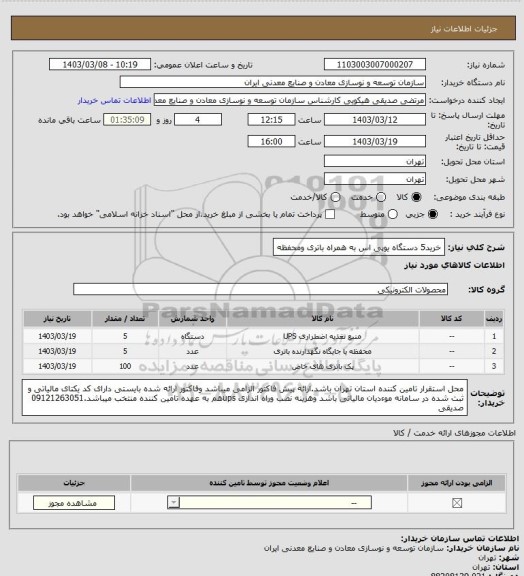
Task: Click the اطلاعات مجوزهای ارائه خدمت / کالا heading
Action: (454, 433)
